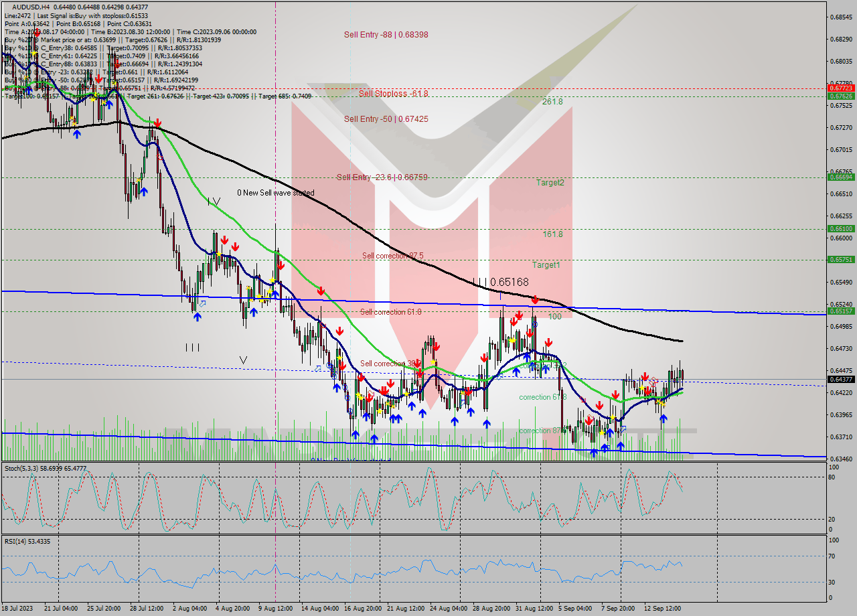The height and width of the screenshot is (616, 857).
Task: Select the 'Target2' label
Action: coord(550,182)
